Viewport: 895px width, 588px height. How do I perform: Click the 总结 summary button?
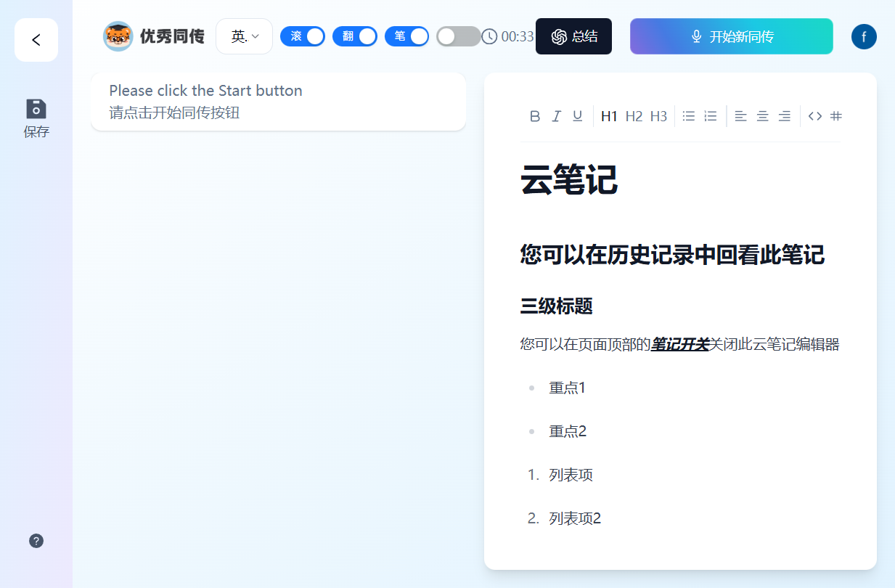pos(573,36)
